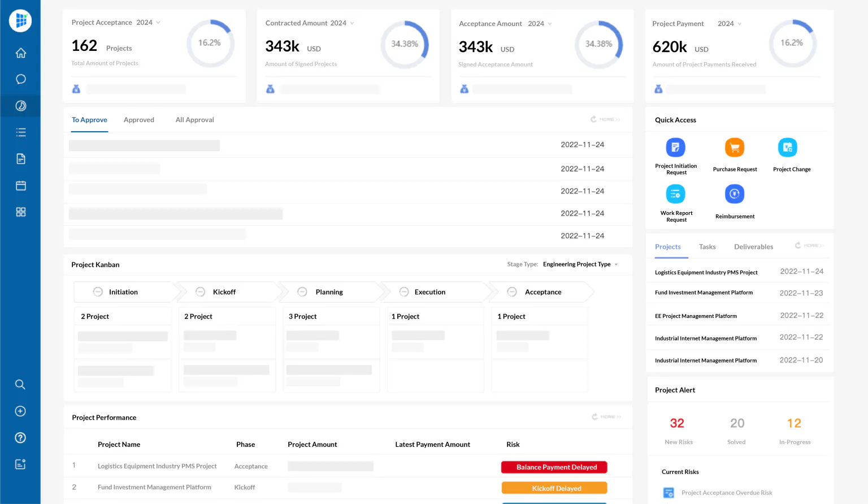Open the apps grid icon in sidebar
Screen dimensions: 868x504
[x=21, y=212]
